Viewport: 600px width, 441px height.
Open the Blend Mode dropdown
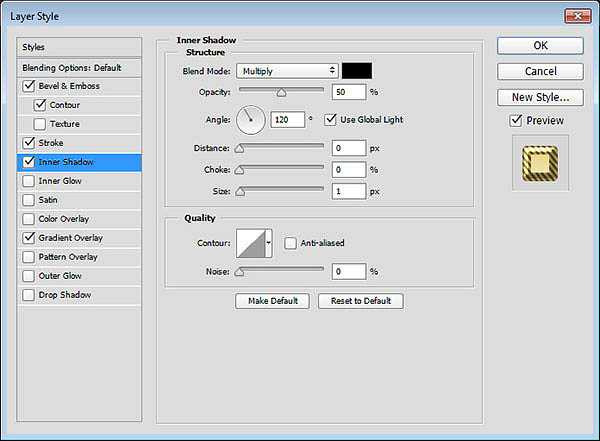[287, 71]
